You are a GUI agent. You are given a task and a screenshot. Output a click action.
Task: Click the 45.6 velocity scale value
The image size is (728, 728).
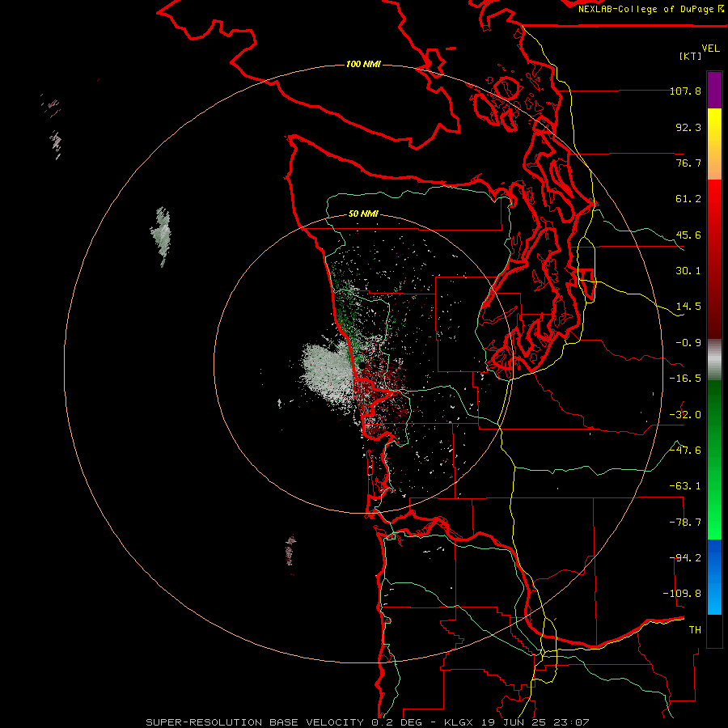point(688,235)
